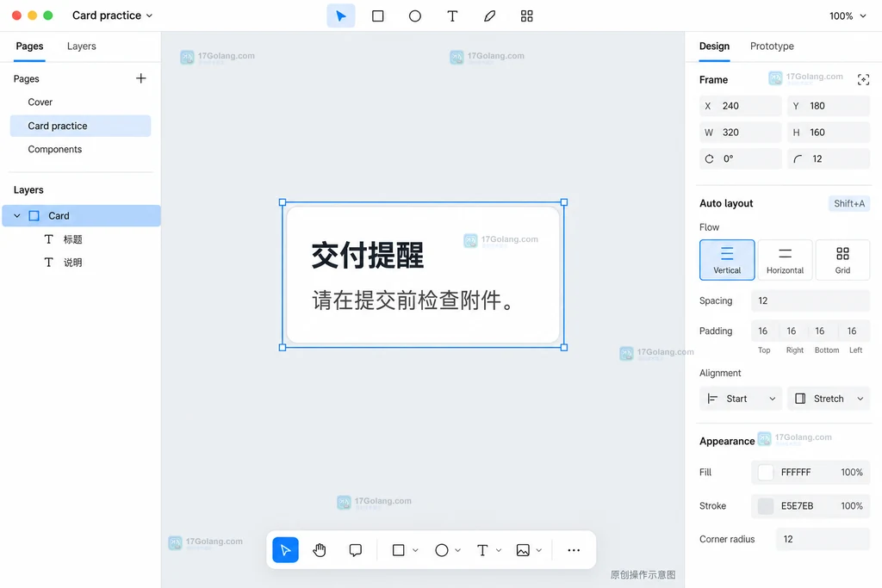The width and height of the screenshot is (882, 588).
Task: Click the rectangle shape icon in bottom bar
Action: tap(398, 550)
